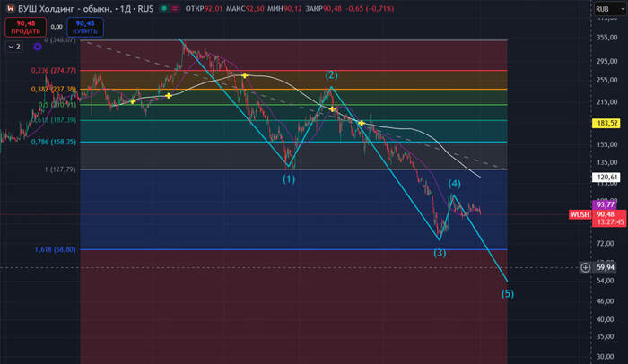Click Elliott wave label (2)
This screenshot has width=628, height=364.
click(331, 74)
